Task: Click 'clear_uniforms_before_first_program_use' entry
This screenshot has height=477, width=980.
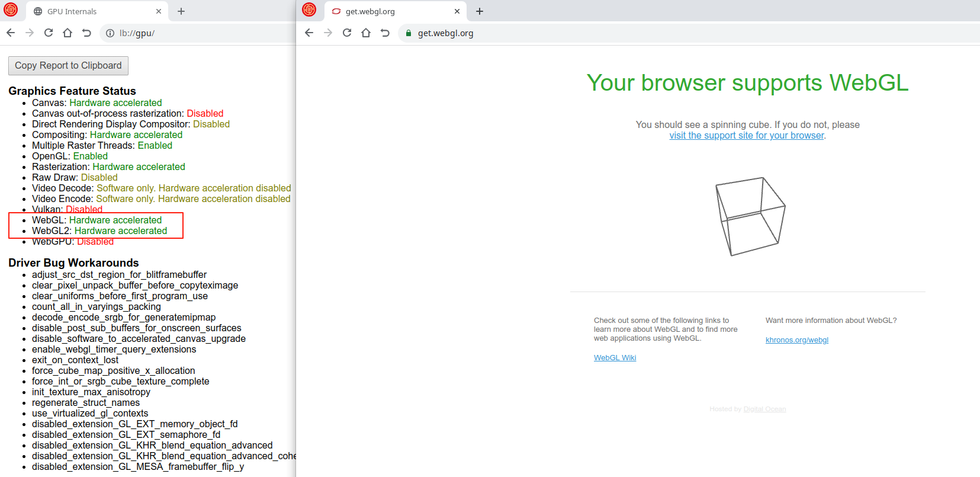Action: click(x=120, y=296)
